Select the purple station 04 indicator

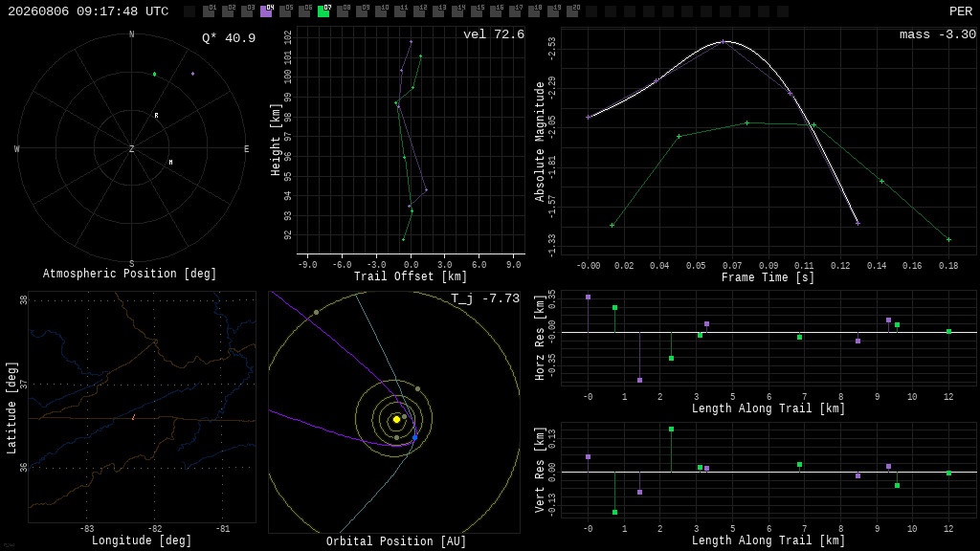click(x=266, y=11)
